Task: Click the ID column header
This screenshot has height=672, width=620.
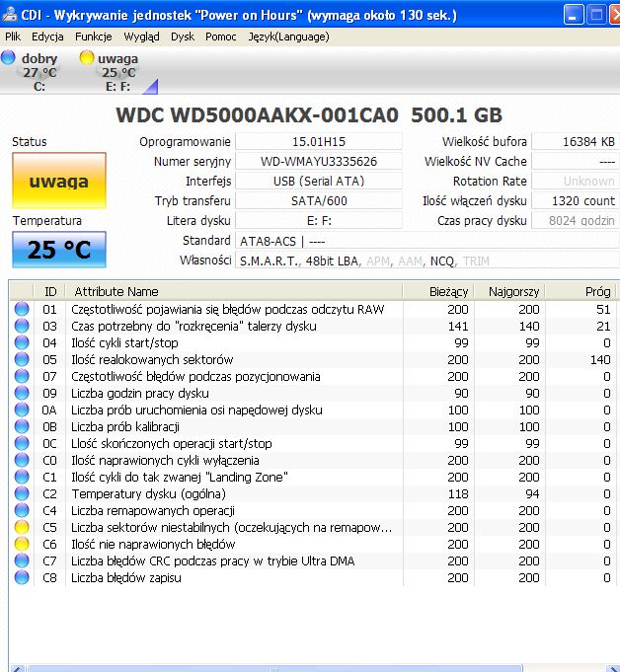Action: point(49,291)
